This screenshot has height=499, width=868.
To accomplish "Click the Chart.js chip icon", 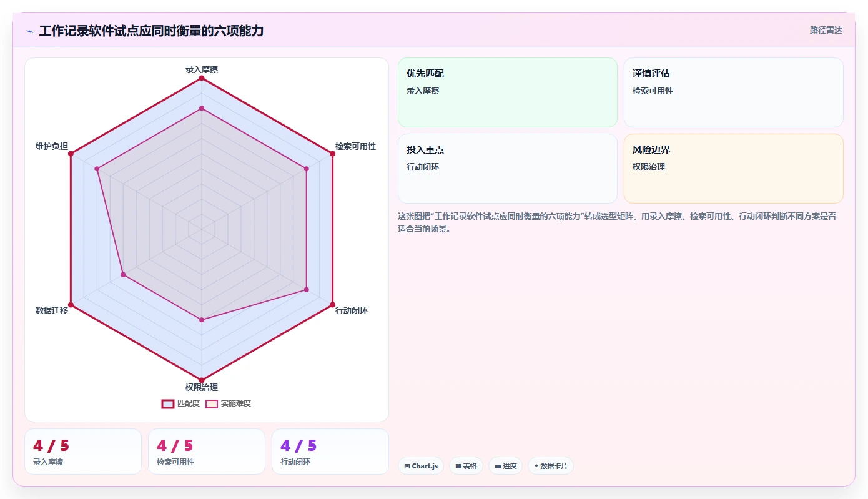I will click(x=407, y=466).
